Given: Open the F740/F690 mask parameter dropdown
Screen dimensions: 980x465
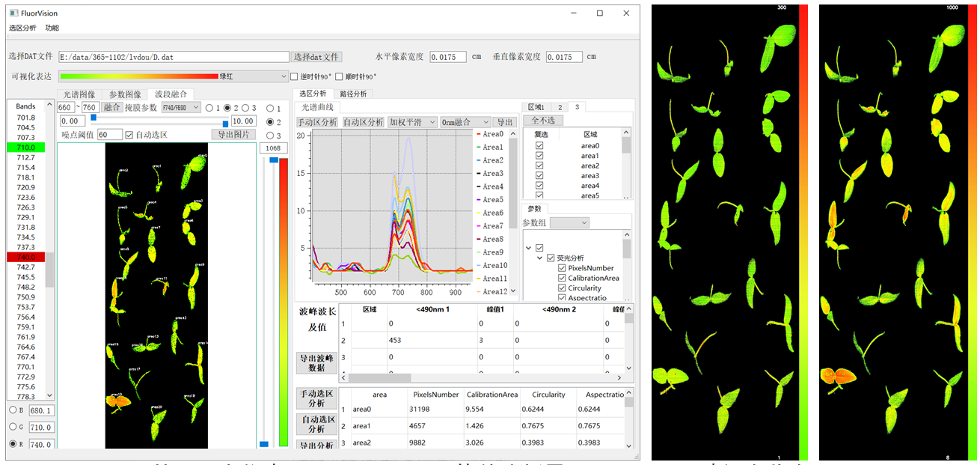Looking at the screenshot, I should coord(181,108).
